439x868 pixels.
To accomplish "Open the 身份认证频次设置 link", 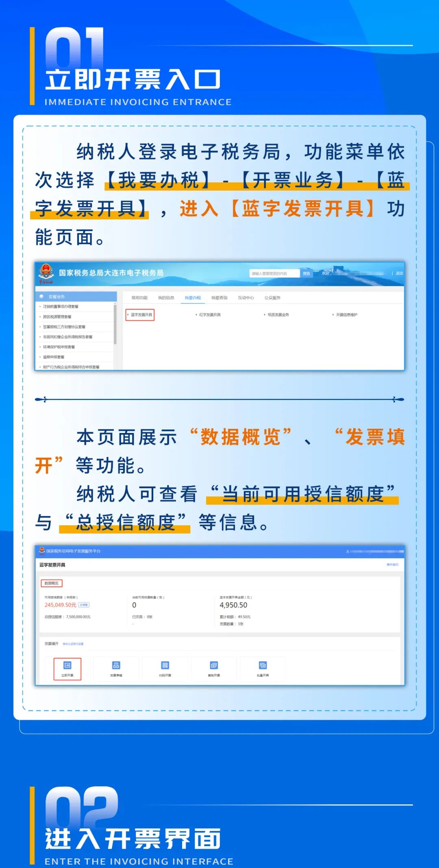I will (x=73, y=644).
